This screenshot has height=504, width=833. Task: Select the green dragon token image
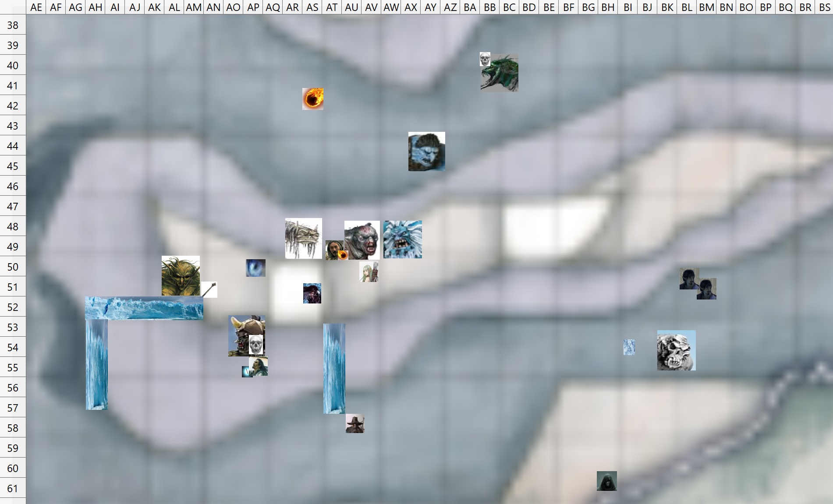pyautogui.click(x=499, y=73)
